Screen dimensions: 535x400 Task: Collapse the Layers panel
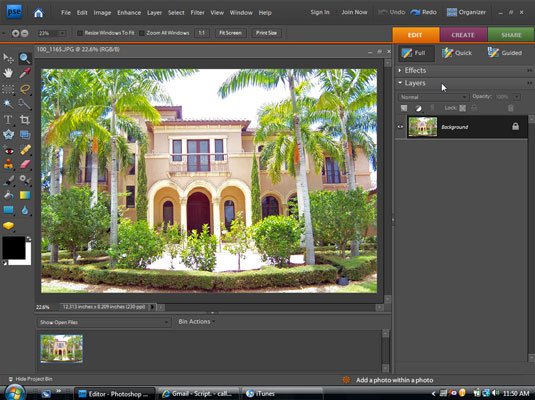400,83
